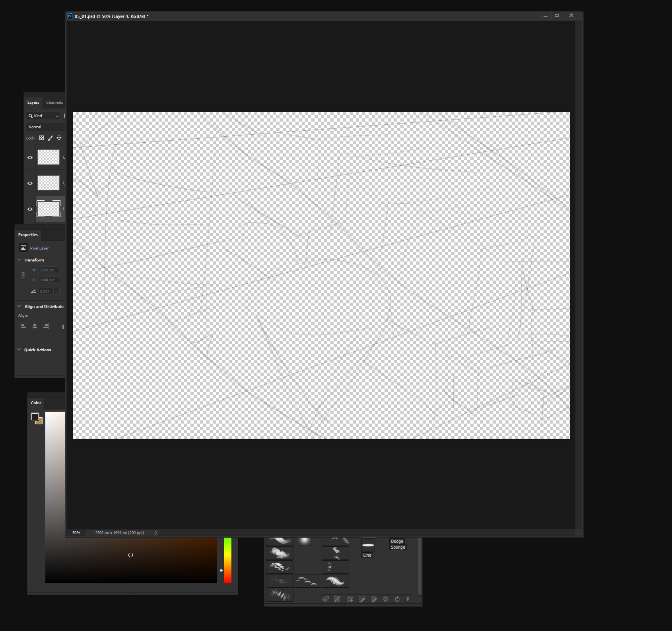Click the Sponge brush group button
This screenshot has width=672, height=631.
397,547
